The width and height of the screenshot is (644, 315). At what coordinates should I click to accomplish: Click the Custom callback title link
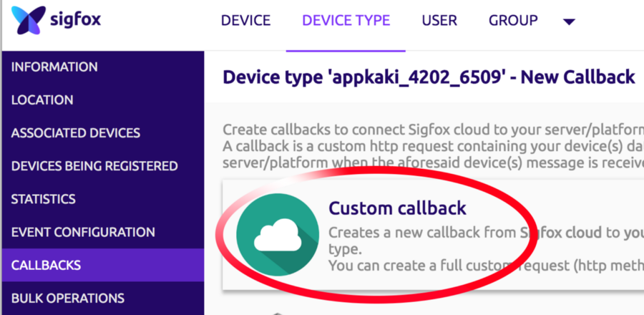point(397,208)
